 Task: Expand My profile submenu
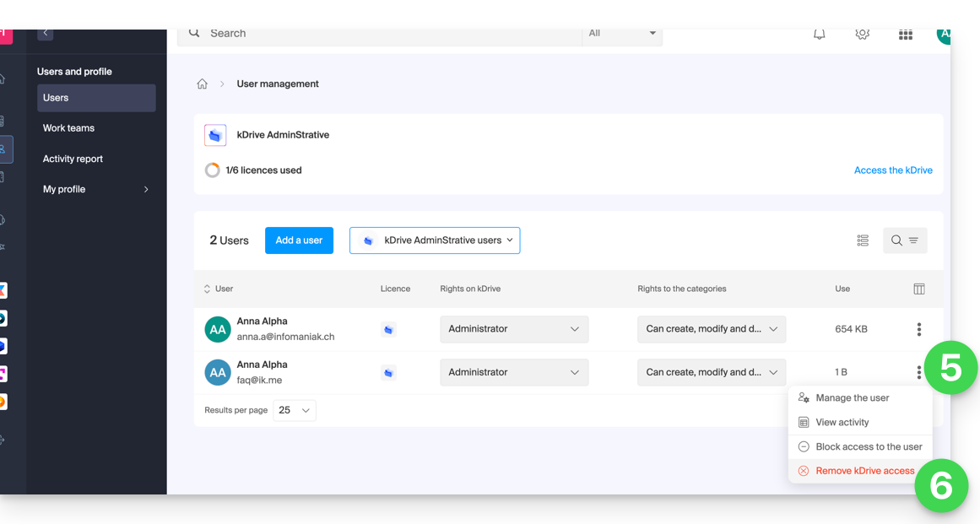(x=95, y=189)
